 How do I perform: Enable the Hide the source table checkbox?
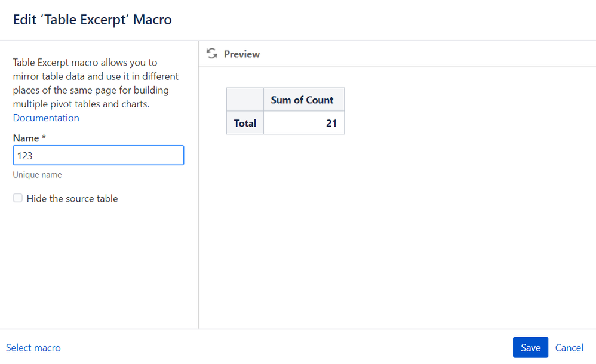click(x=18, y=198)
